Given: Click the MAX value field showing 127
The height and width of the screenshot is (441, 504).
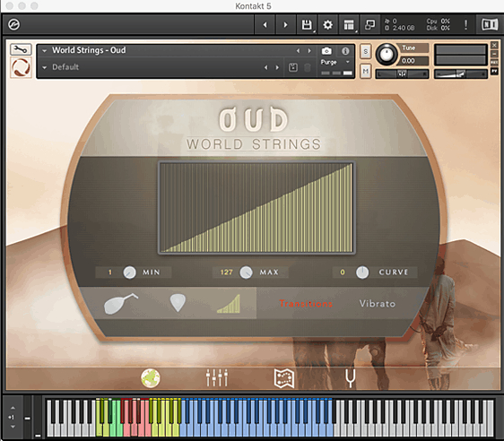Looking at the screenshot, I should pos(226,272).
